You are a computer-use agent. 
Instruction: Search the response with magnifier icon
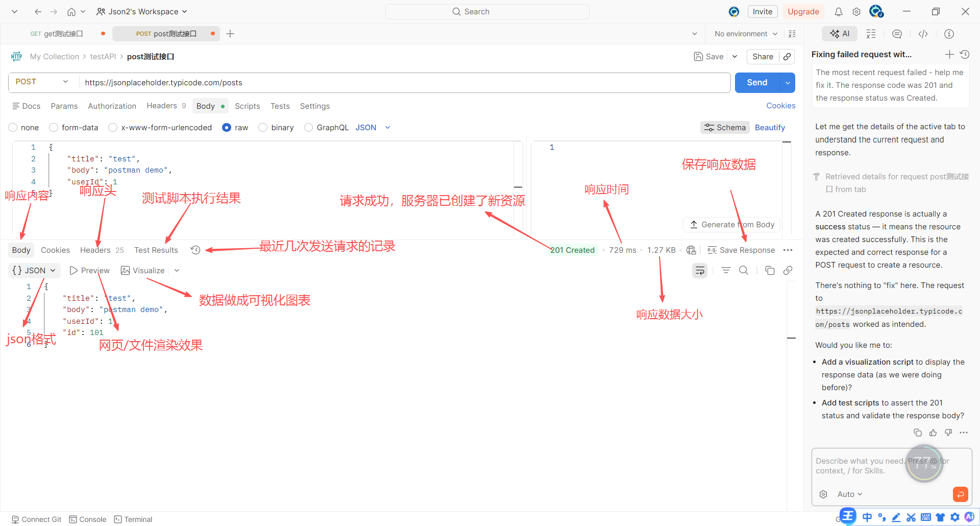pyautogui.click(x=744, y=270)
